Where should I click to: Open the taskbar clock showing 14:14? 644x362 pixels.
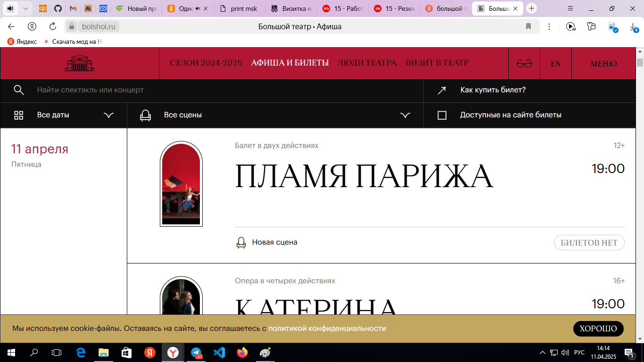tap(603, 353)
